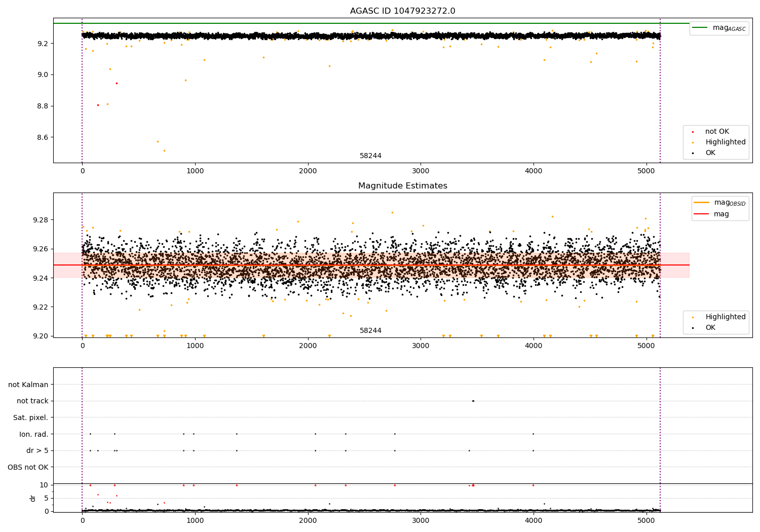Click the red 'mag' legend line in middle plot
760x532 pixels.
pos(702,214)
